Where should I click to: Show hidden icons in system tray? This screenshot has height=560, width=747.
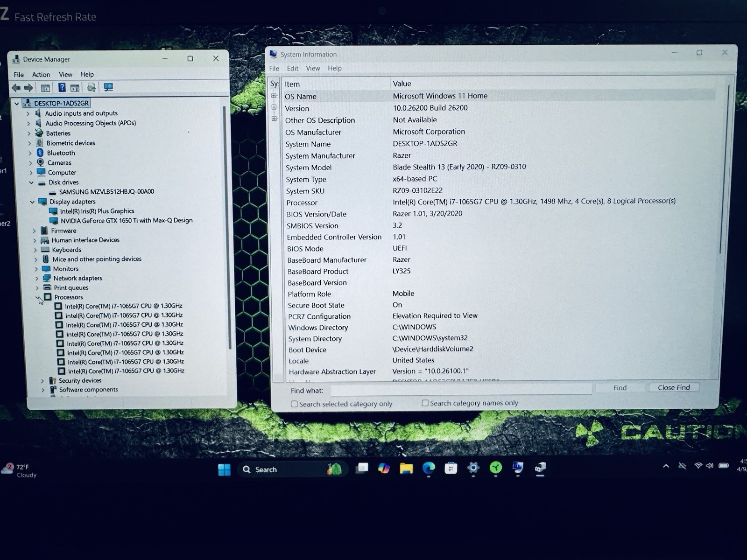[666, 466]
